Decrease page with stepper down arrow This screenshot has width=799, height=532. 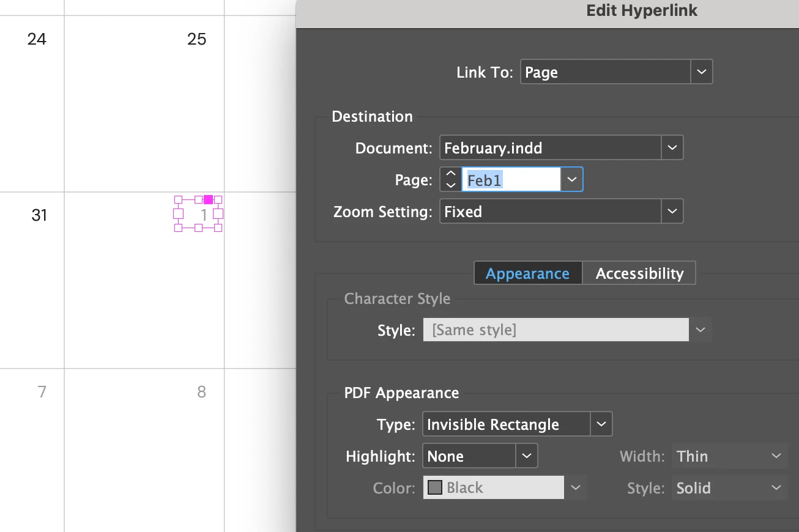451,185
